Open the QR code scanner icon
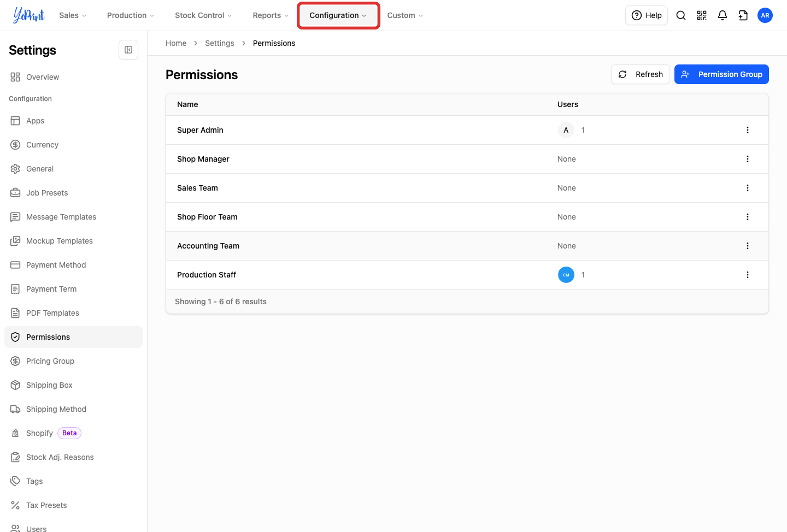Screen dimensions: 787x532 pos(702,15)
